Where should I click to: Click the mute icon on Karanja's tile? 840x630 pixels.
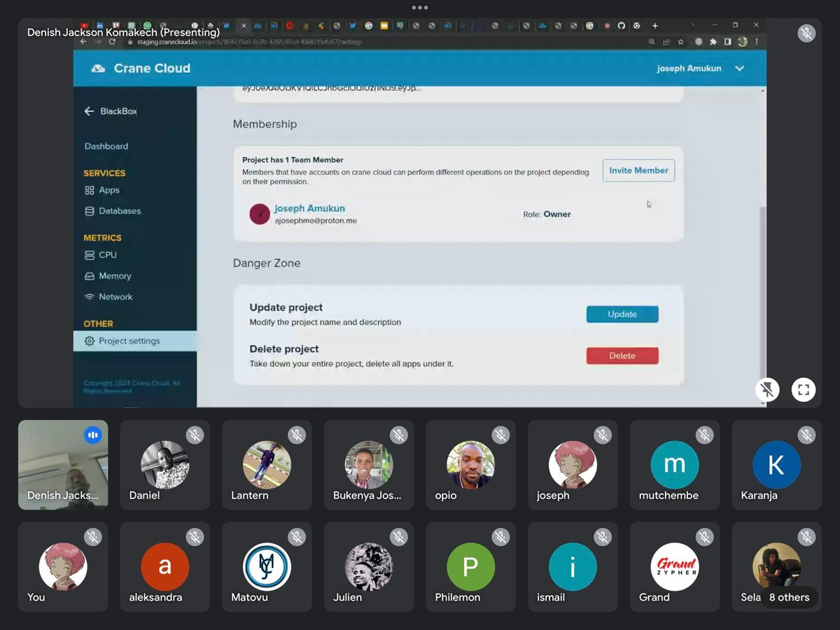point(806,435)
